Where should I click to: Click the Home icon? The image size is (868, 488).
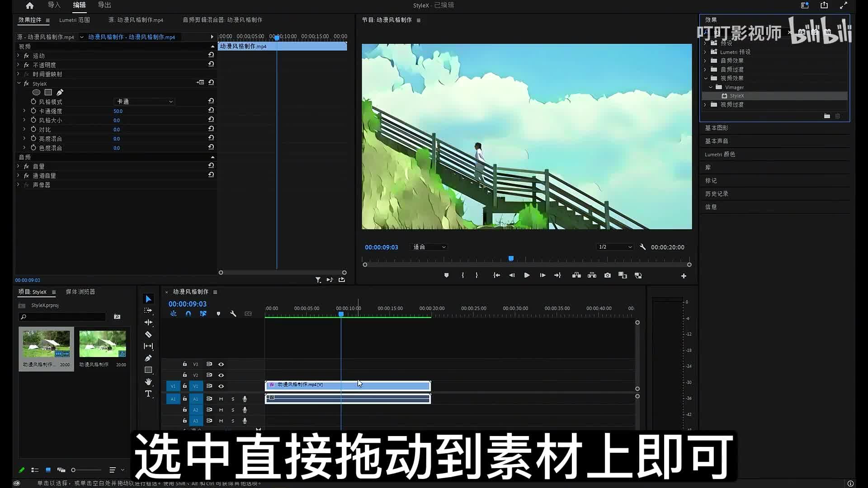coord(29,5)
